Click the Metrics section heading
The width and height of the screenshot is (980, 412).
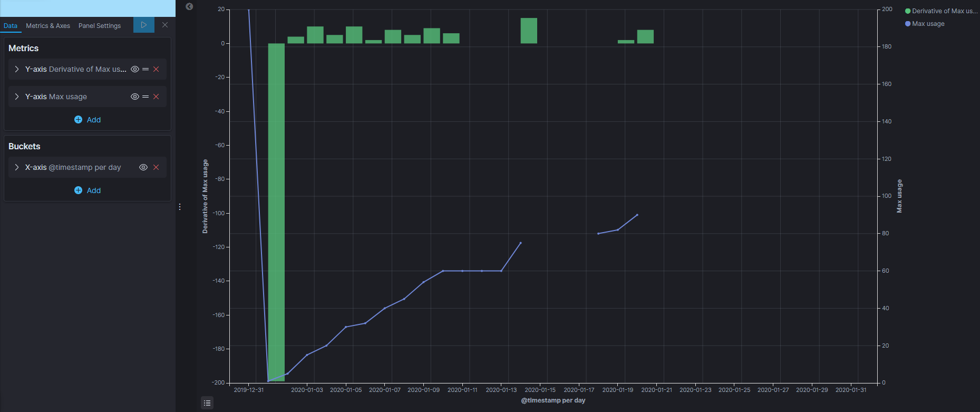pos(24,48)
